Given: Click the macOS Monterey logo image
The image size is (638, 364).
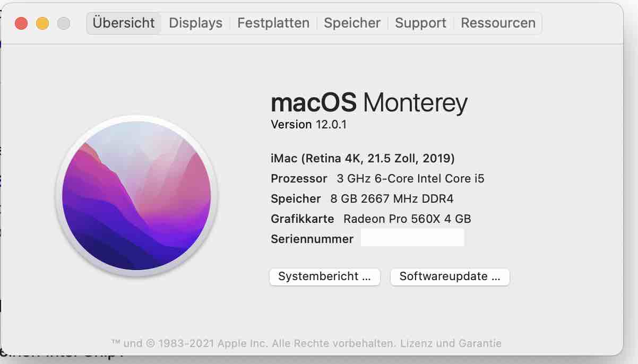Looking at the screenshot, I should pos(136,196).
